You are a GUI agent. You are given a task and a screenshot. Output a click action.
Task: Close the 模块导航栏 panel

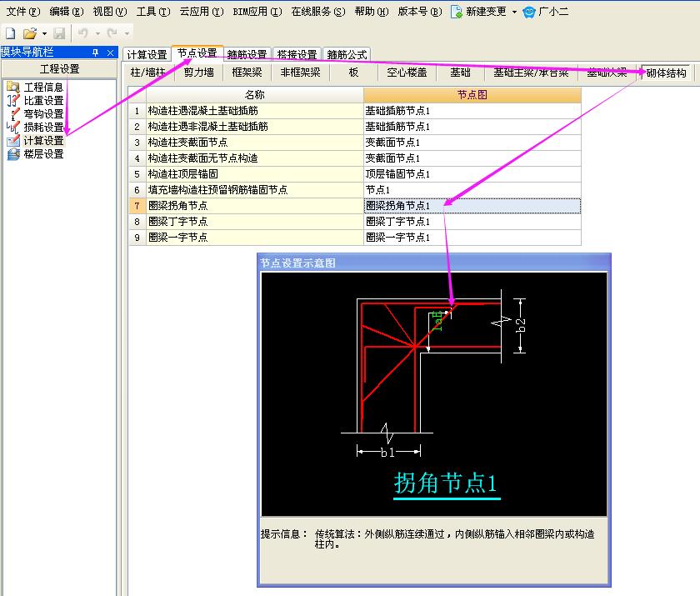[x=110, y=53]
